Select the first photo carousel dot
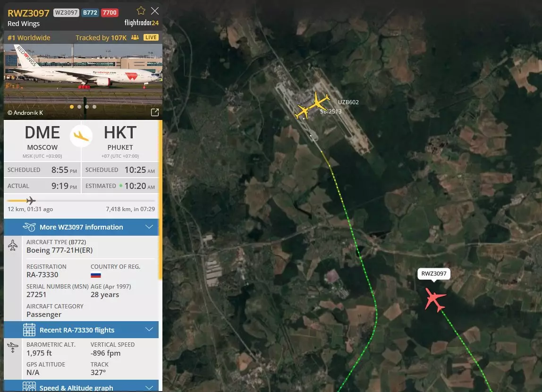 point(72,107)
